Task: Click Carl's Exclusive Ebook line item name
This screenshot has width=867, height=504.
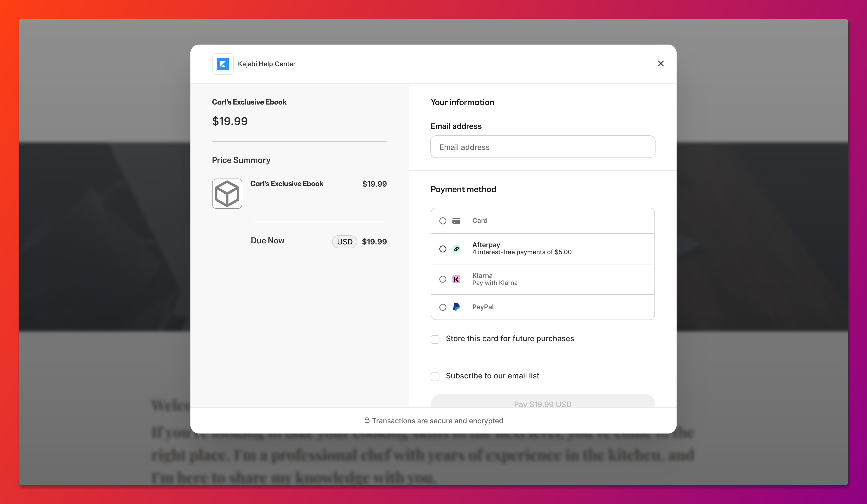Action: 287,184
